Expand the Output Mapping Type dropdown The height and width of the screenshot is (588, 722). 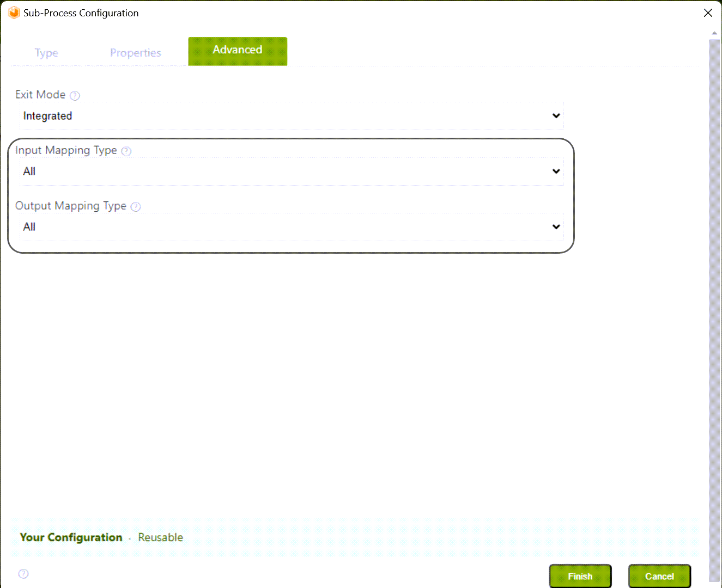(292, 227)
